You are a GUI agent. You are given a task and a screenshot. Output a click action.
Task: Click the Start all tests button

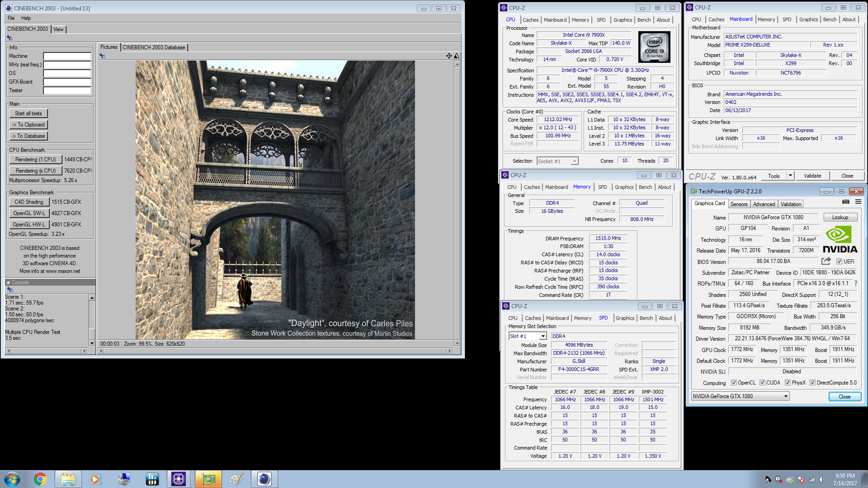(28, 113)
